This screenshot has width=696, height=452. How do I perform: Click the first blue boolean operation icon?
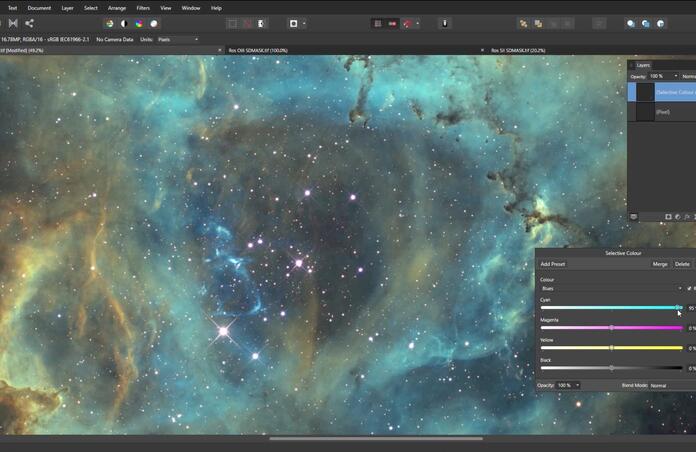(631, 24)
